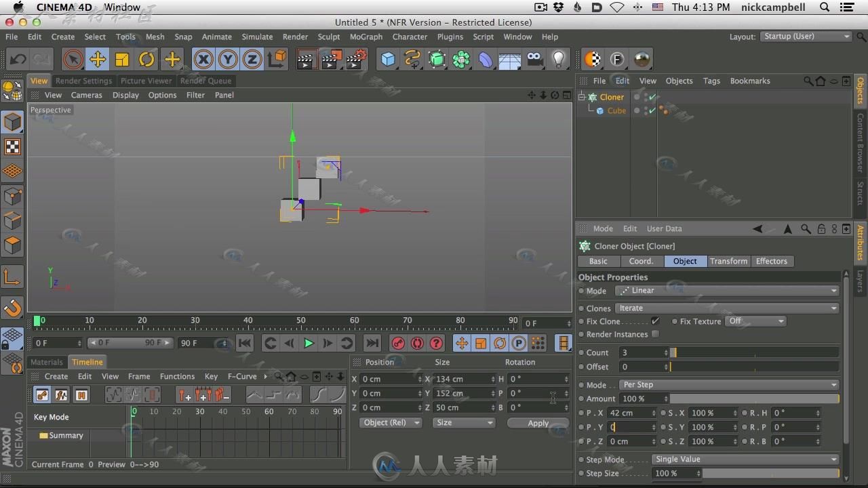Open Tags menu in Object Manager
Image resolution: width=868 pixels, height=488 pixels.
(711, 81)
